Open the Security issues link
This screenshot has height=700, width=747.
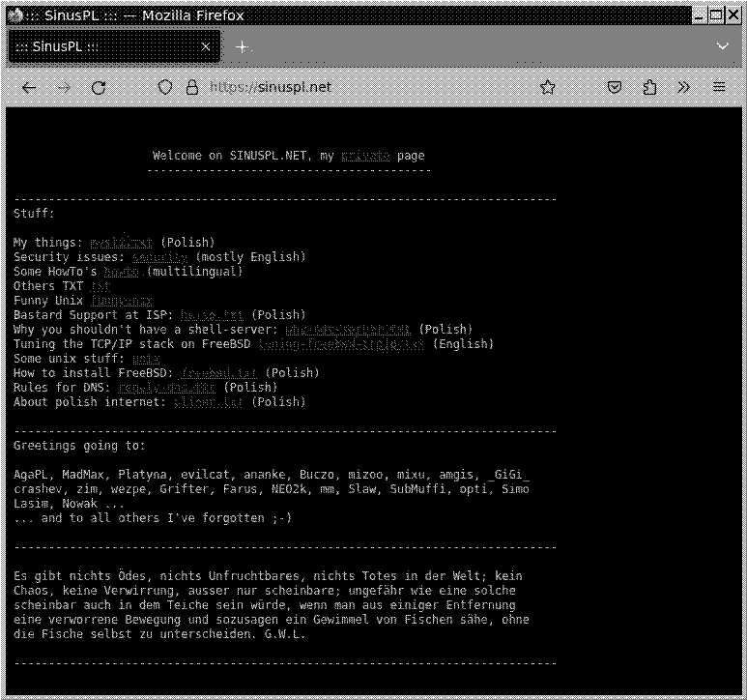click(159, 257)
